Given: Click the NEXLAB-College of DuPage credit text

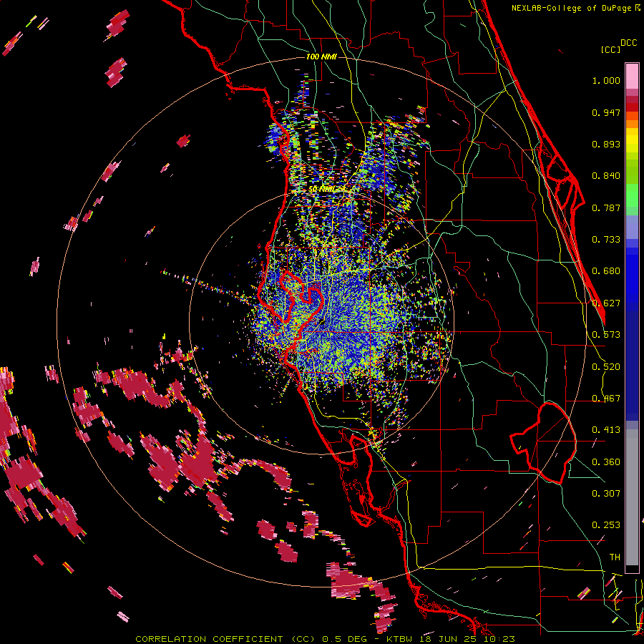Looking at the screenshot, I should click(572, 8).
